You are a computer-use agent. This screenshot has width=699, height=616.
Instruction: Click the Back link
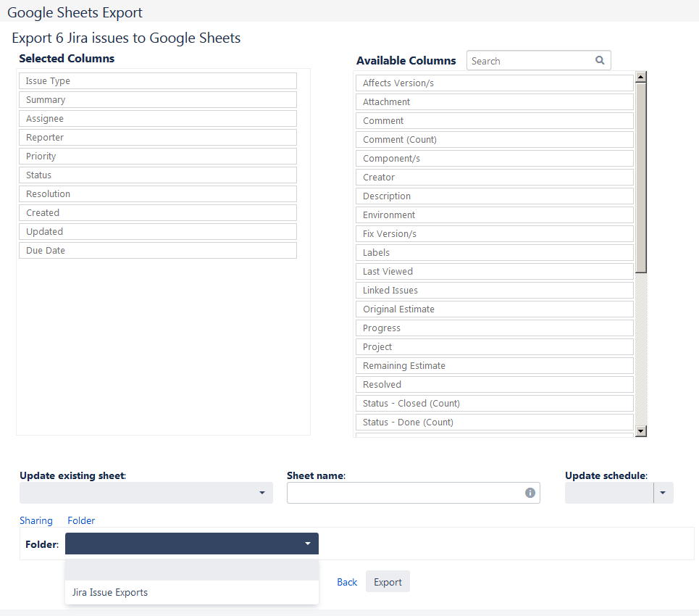(347, 582)
